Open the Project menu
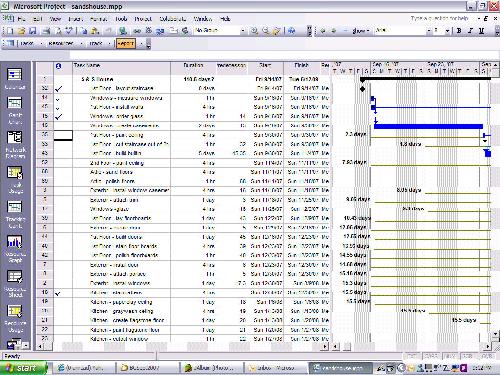This screenshot has width=500, height=375. tap(143, 19)
